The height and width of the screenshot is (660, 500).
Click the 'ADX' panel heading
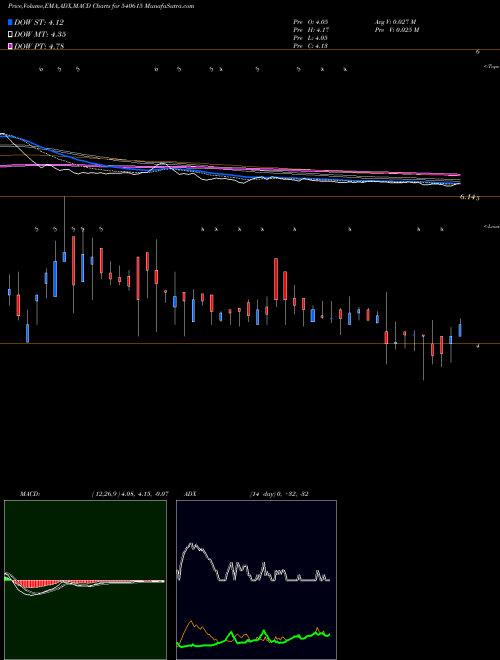point(190,494)
